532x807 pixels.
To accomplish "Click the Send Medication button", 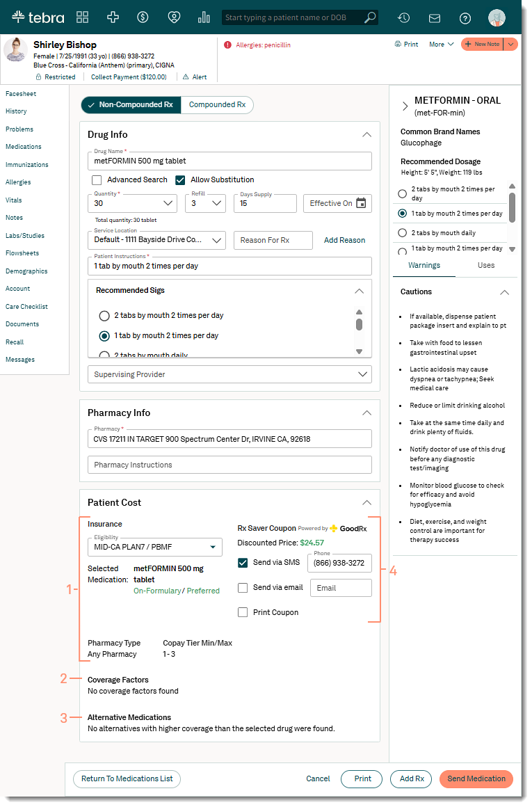I will coord(476,779).
